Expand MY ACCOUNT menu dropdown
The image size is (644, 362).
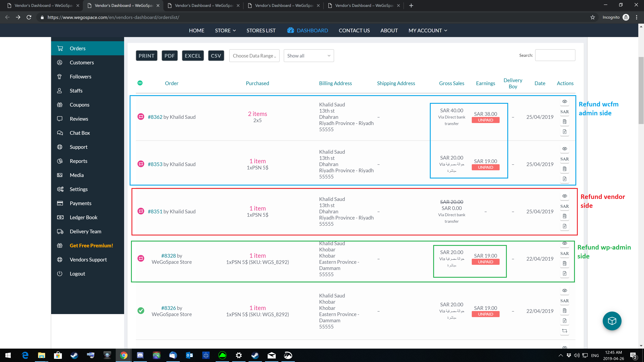[428, 31]
